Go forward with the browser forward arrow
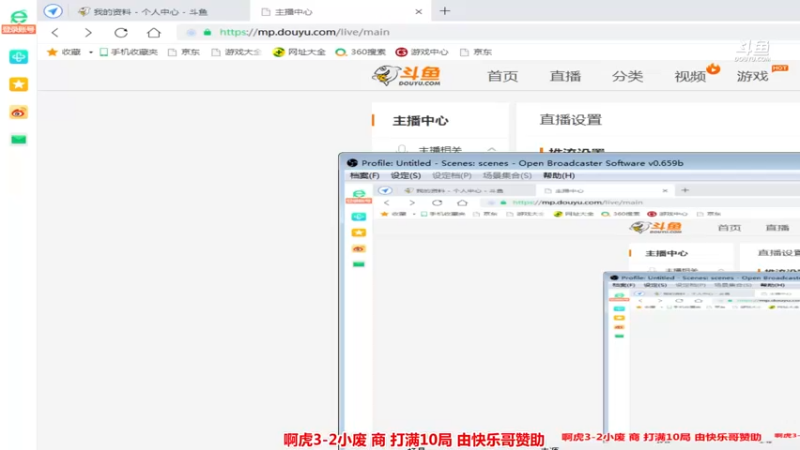 (88, 33)
